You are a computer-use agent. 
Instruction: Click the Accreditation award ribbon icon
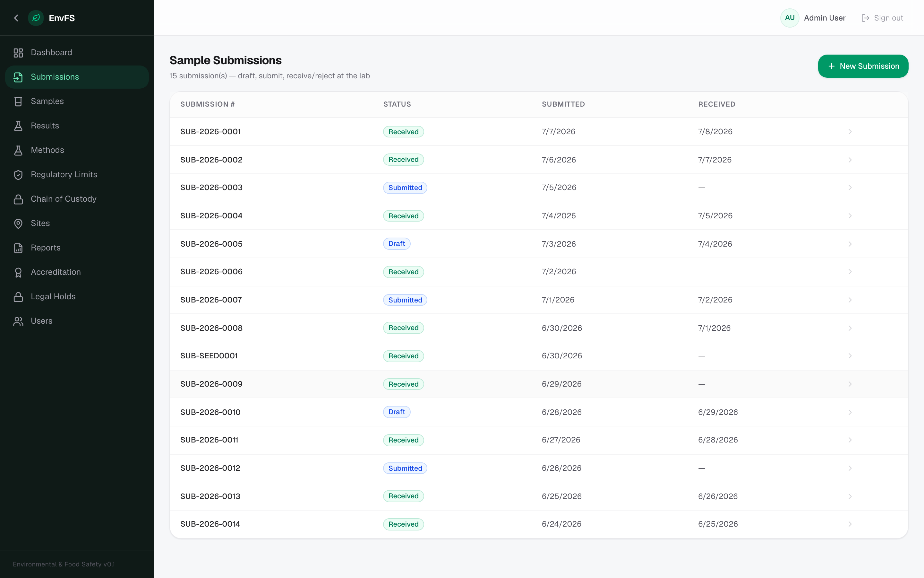pyautogui.click(x=18, y=273)
